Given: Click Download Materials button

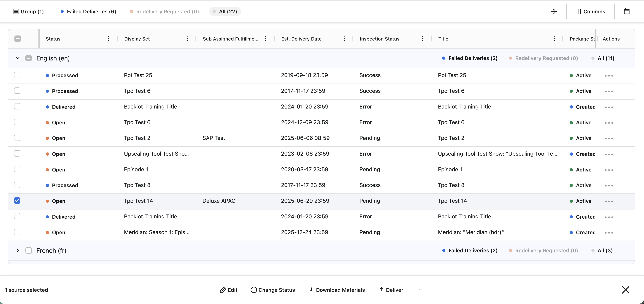Looking at the screenshot, I should click(336, 290).
